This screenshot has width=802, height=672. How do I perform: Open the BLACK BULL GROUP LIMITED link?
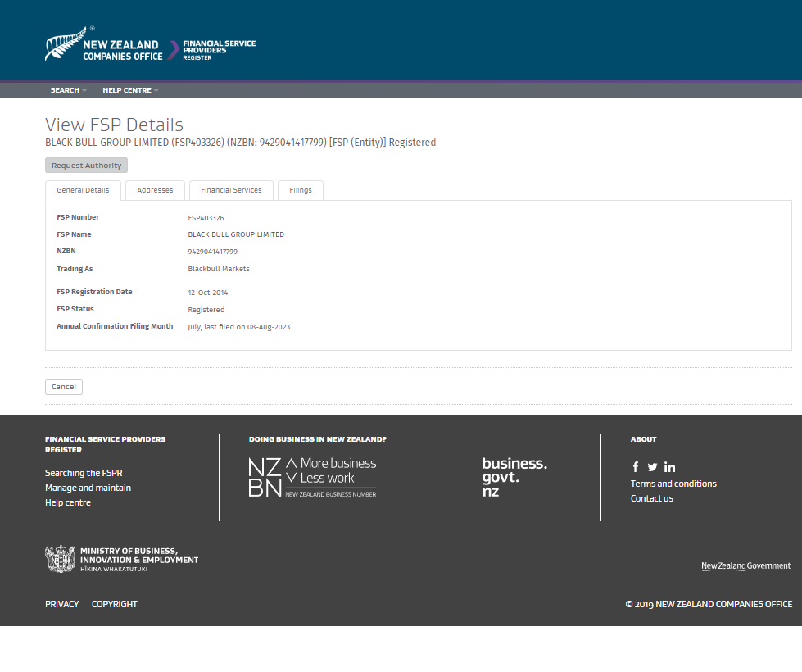coord(236,234)
